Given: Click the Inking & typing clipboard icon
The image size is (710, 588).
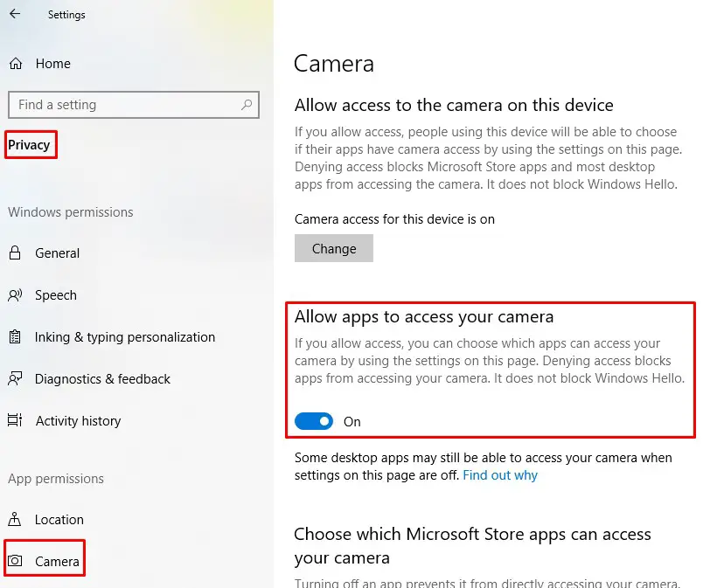Looking at the screenshot, I should 15,337.
